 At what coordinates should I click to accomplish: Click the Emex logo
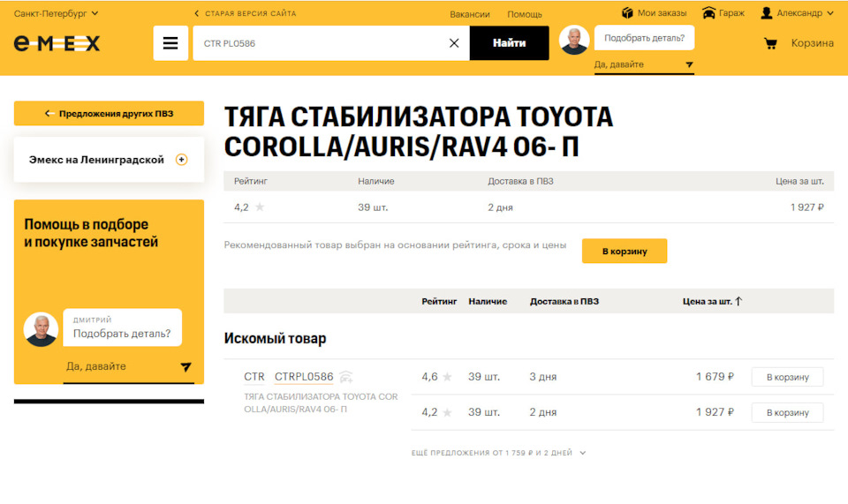click(x=57, y=43)
